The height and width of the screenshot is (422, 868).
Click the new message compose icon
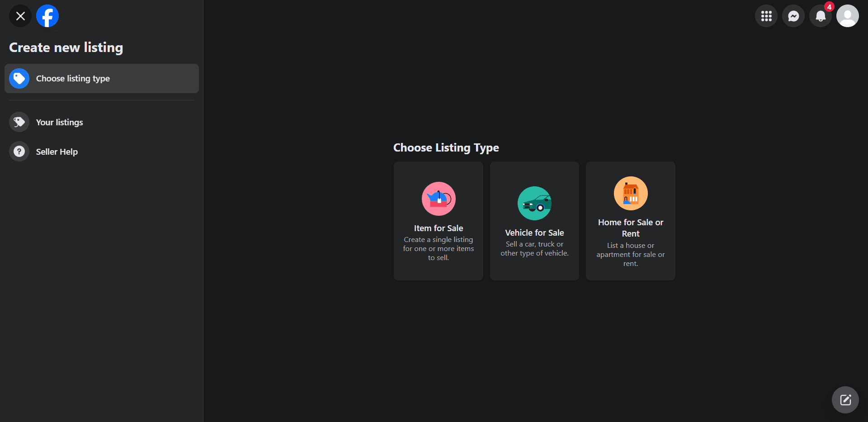coord(845,400)
